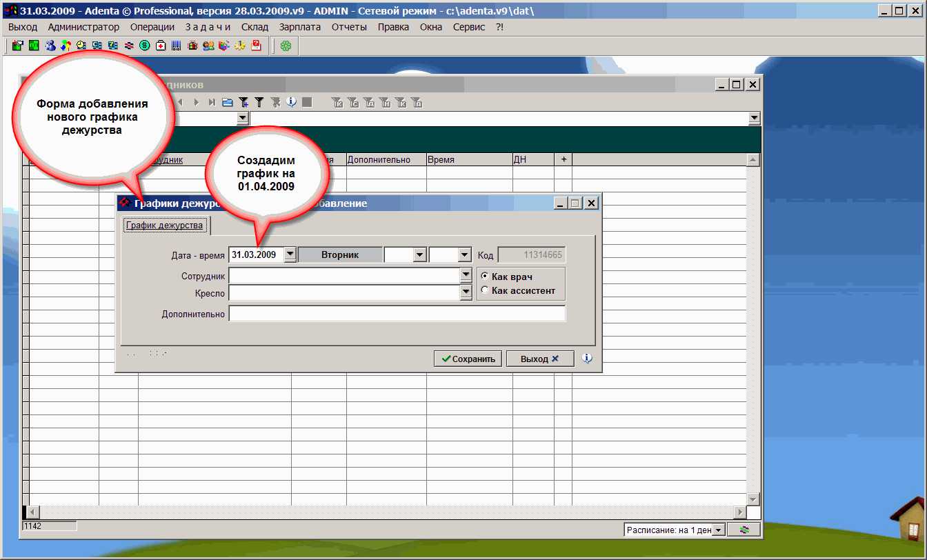This screenshot has width=927, height=560.
Task: Click into the Дополнительно text field
Action: click(397, 314)
